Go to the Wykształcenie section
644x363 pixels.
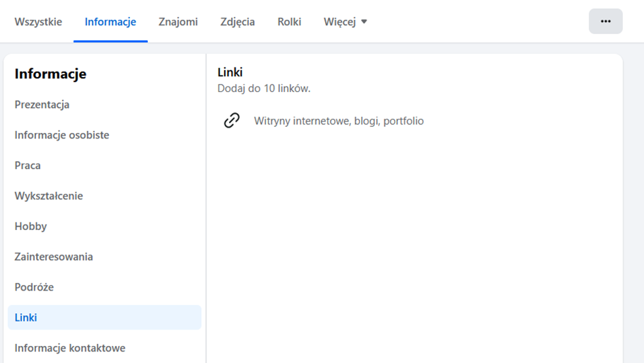(x=49, y=196)
